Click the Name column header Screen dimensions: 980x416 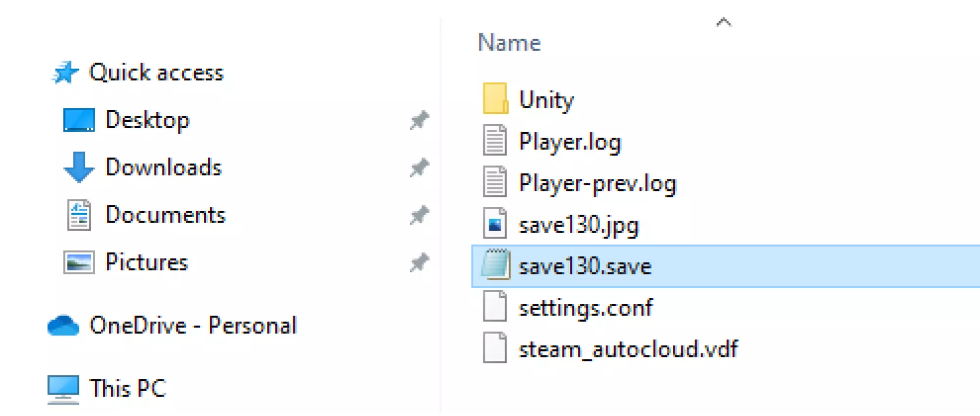tap(510, 43)
